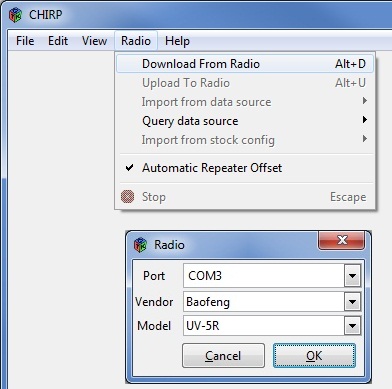Screen dimensions: 392x389
Task: Open the Edit menu
Action: tap(58, 41)
